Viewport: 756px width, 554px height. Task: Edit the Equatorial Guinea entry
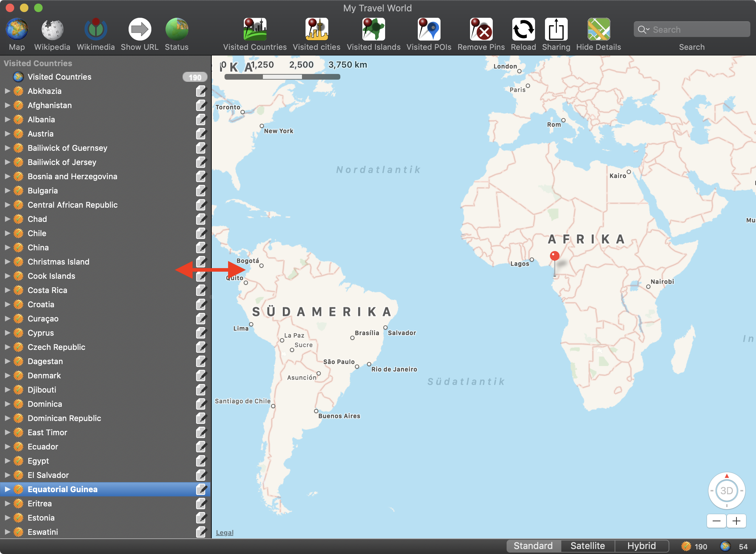tap(201, 489)
